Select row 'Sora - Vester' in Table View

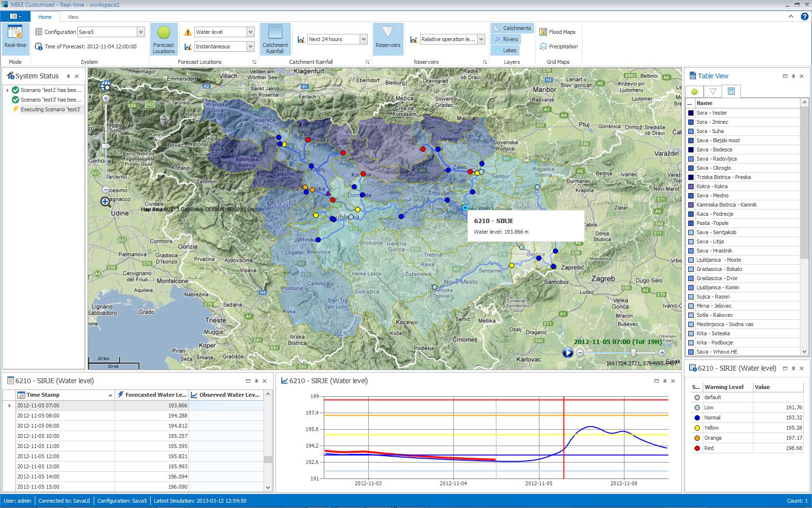click(743, 113)
